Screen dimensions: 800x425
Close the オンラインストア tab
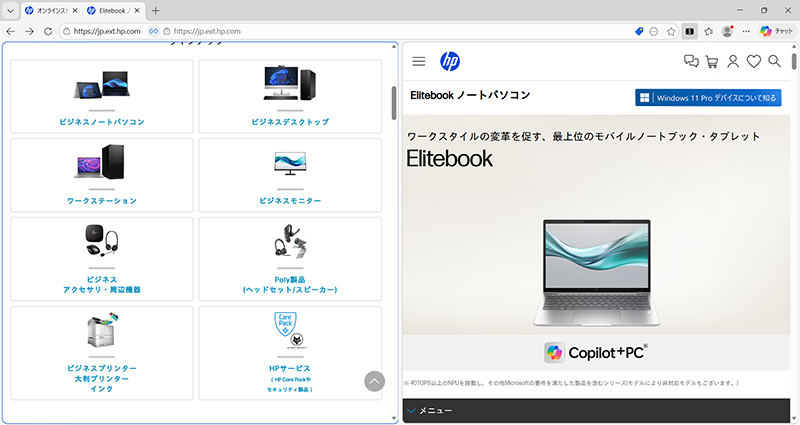point(75,10)
